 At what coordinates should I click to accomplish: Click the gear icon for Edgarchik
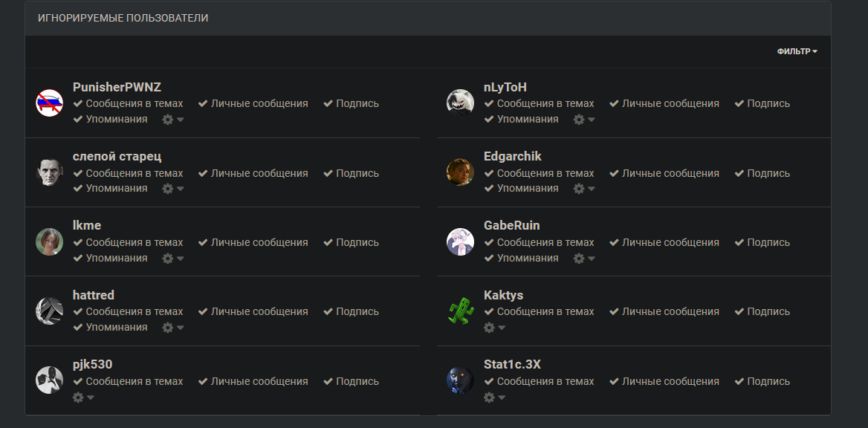pyautogui.click(x=583, y=189)
